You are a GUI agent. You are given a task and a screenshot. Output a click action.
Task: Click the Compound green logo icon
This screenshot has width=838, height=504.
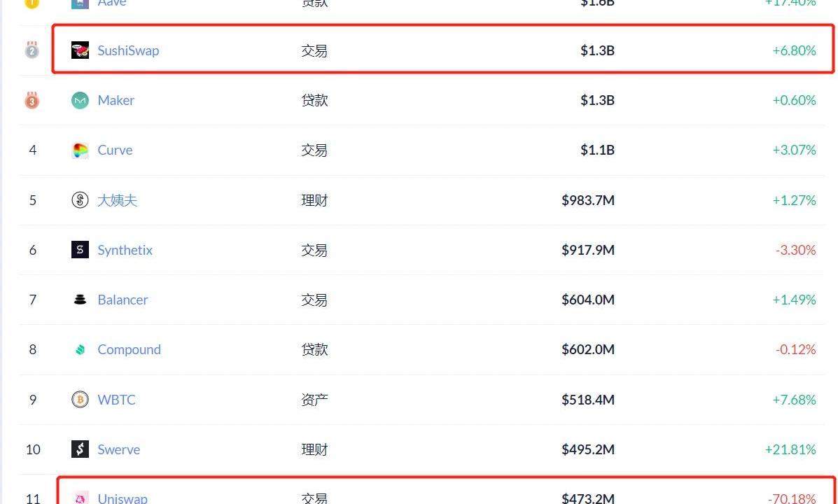(x=81, y=349)
